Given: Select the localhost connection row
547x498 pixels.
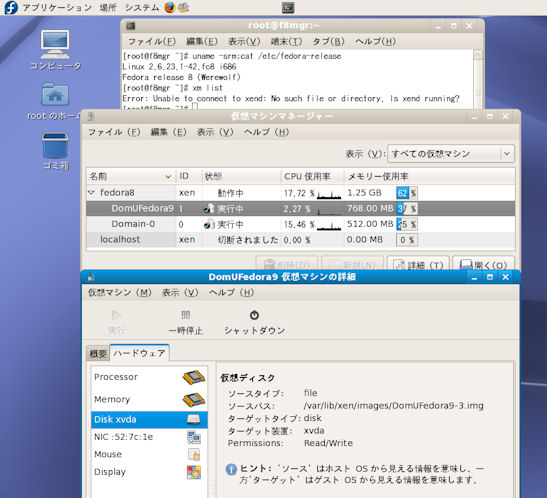Looking at the screenshot, I should [x=300, y=240].
